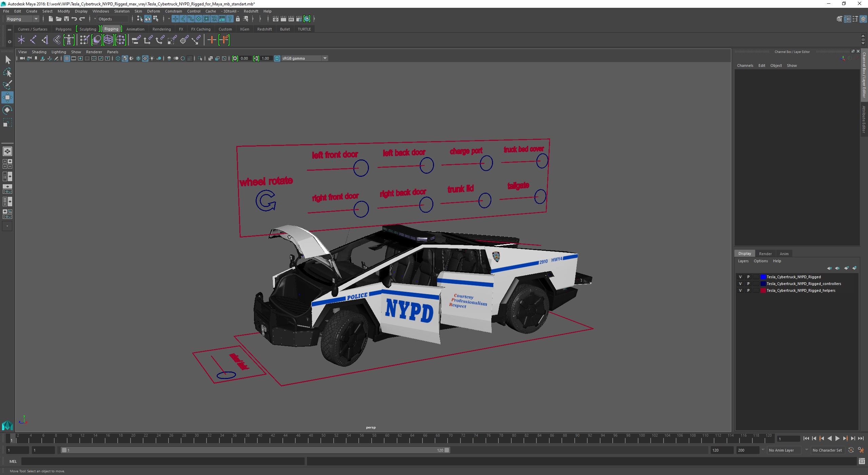Toggle visibility V of Tesla_Cybertruck_NYPD_Rigged layer

click(x=740, y=277)
